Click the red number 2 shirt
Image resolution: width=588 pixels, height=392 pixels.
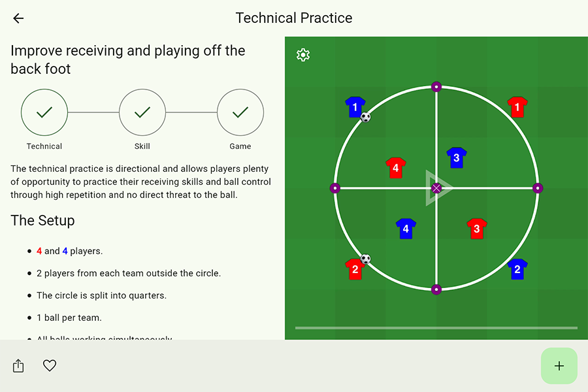(355, 269)
